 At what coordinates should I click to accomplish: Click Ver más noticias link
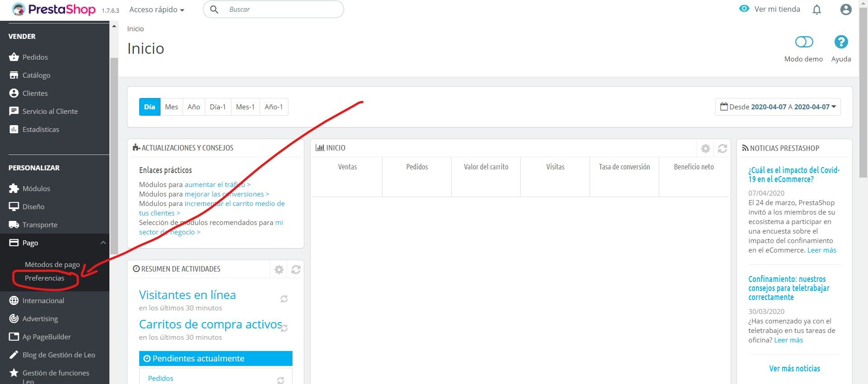(794, 368)
